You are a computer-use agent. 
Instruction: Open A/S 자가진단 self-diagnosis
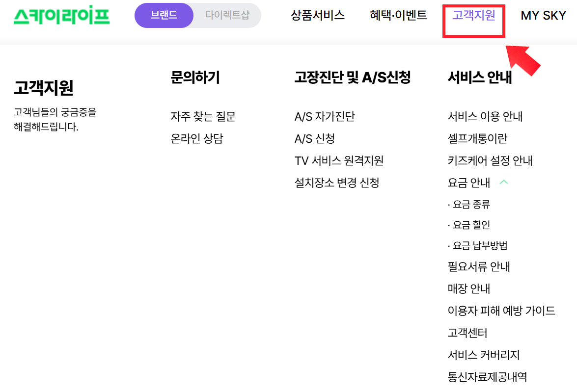tap(326, 117)
